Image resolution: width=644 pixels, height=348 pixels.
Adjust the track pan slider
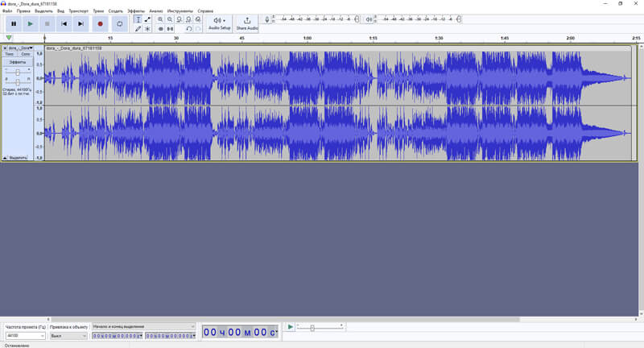point(17,82)
